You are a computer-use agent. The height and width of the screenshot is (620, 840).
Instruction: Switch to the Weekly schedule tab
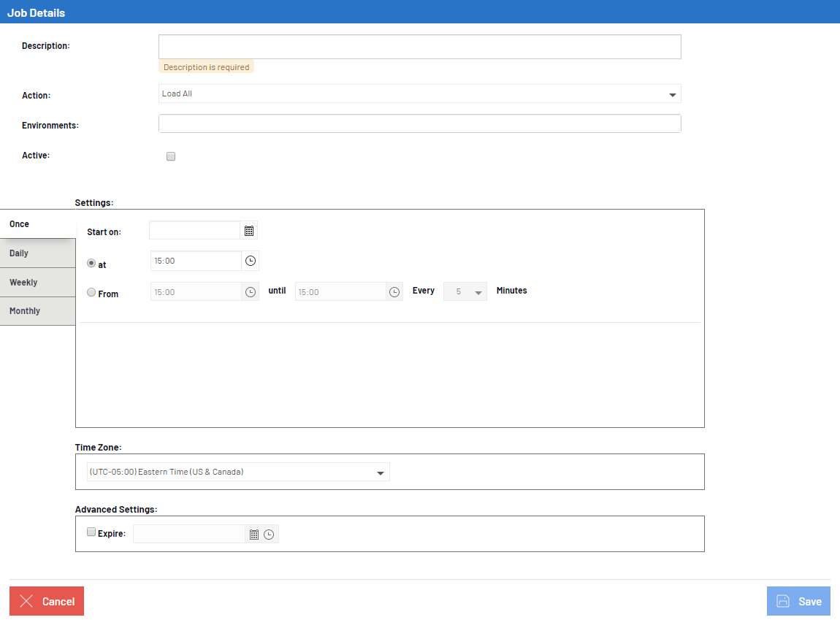pos(37,283)
